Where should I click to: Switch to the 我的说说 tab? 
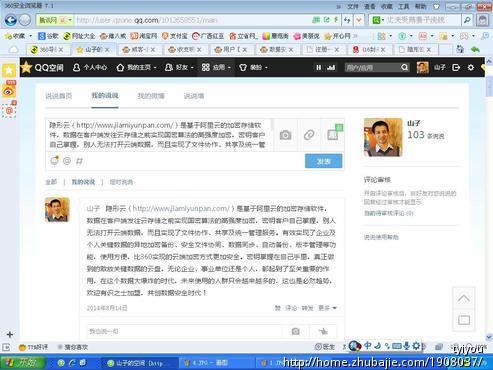pyautogui.click(x=105, y=96)
